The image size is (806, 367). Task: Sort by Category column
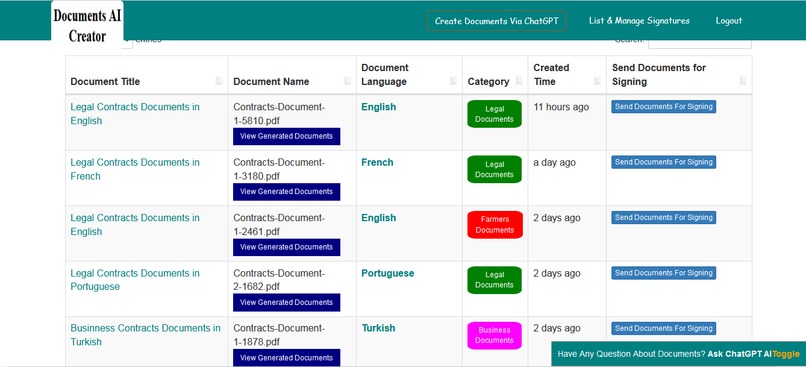pos(495,75)
